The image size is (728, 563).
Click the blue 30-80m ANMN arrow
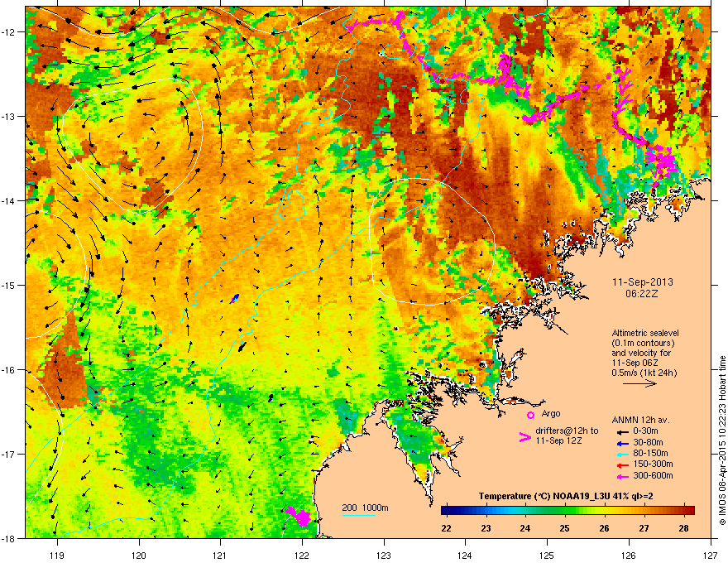tap(621, 443)
